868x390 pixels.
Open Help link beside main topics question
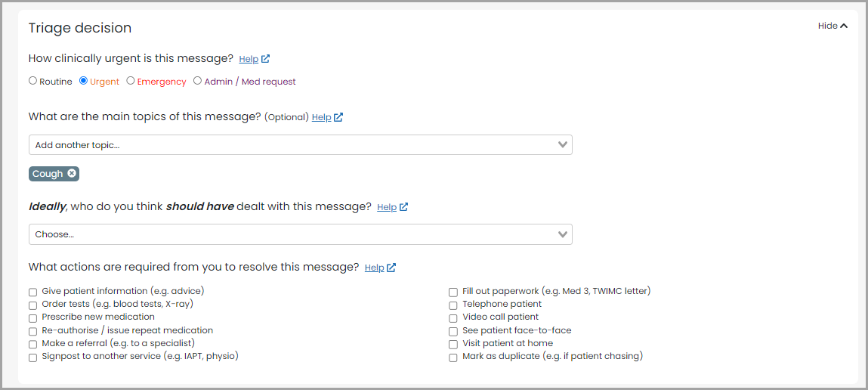[x=321, y=117]
